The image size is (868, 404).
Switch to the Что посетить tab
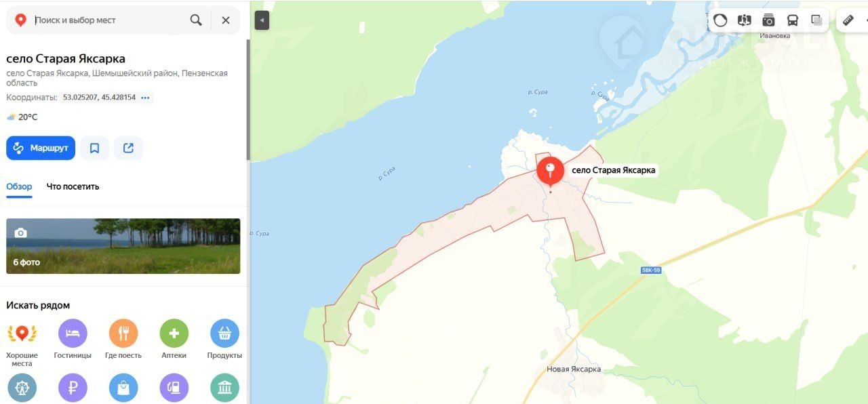click(x=73, y=186)
